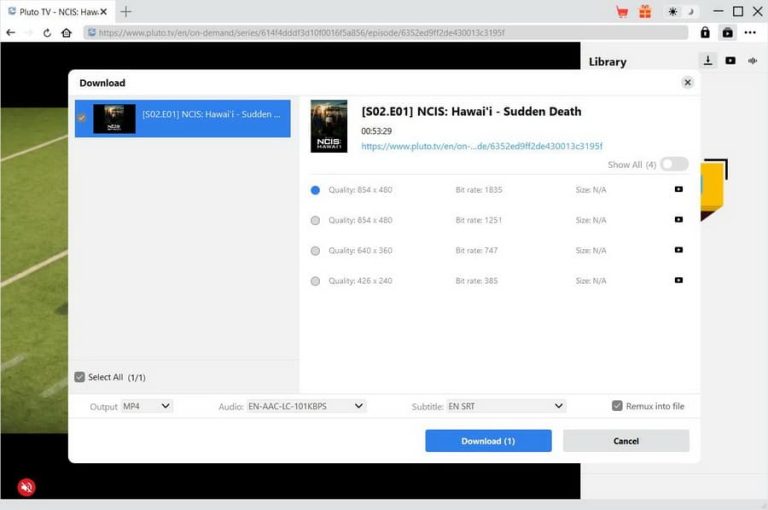Screen dimensions: 768x510
Task: Unmute video with red speaker icon
Action: tap(26, 487)
